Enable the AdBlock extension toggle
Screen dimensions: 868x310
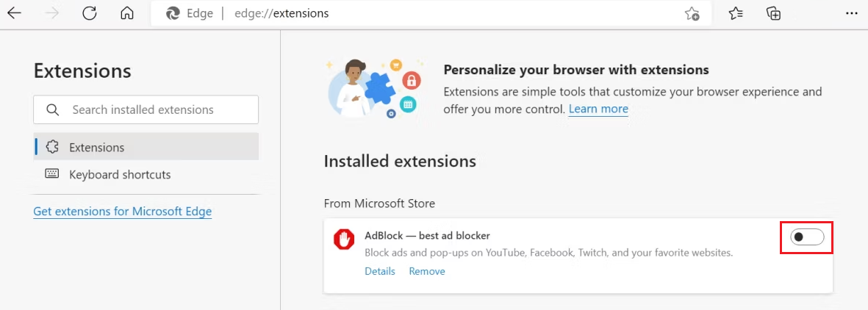coord(806,237)
